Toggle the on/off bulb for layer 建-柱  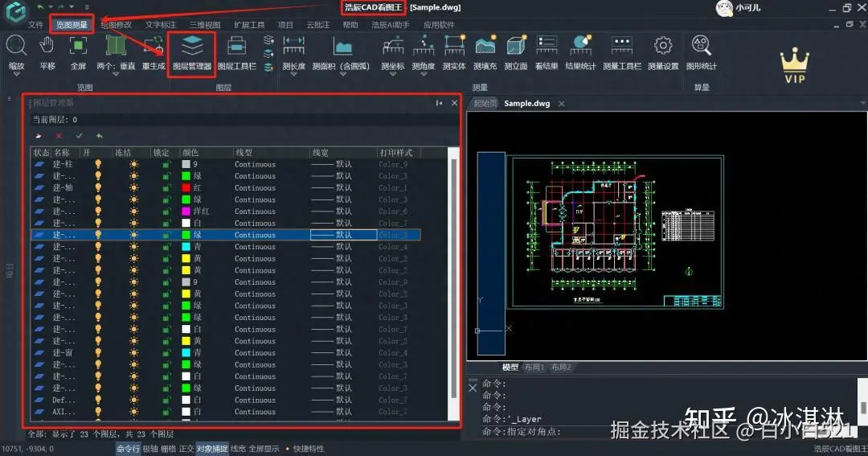click(98, 164)
